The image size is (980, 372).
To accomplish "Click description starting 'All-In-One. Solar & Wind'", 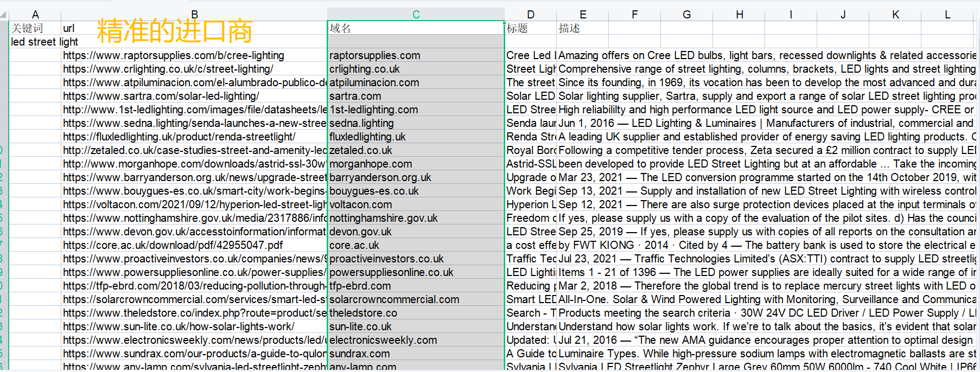I will [x=767, y=299].
